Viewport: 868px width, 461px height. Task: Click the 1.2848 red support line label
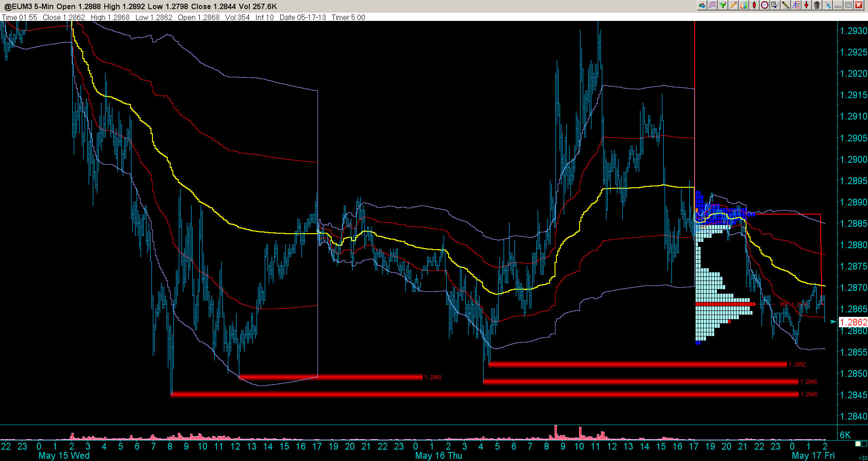pos(809,382)
